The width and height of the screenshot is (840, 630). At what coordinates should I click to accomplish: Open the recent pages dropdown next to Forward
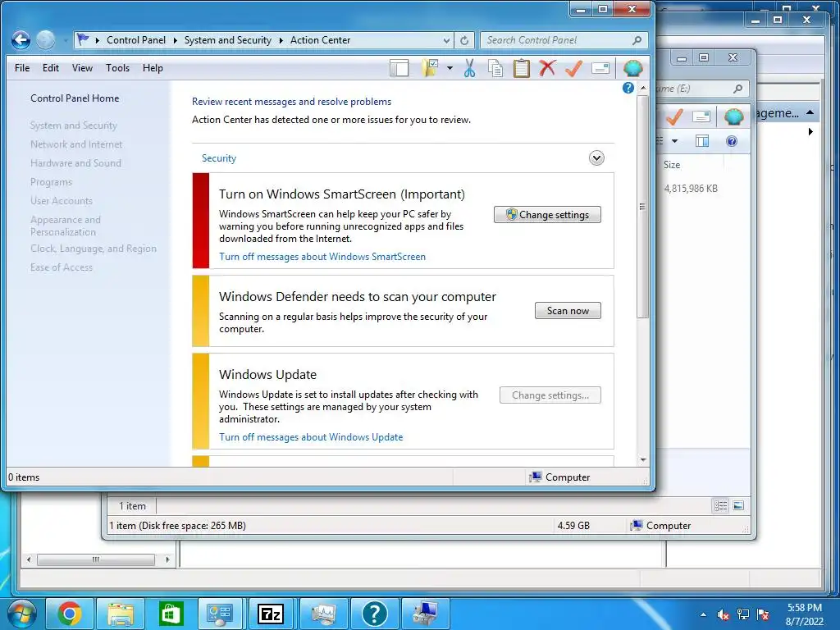click(65, 40)
